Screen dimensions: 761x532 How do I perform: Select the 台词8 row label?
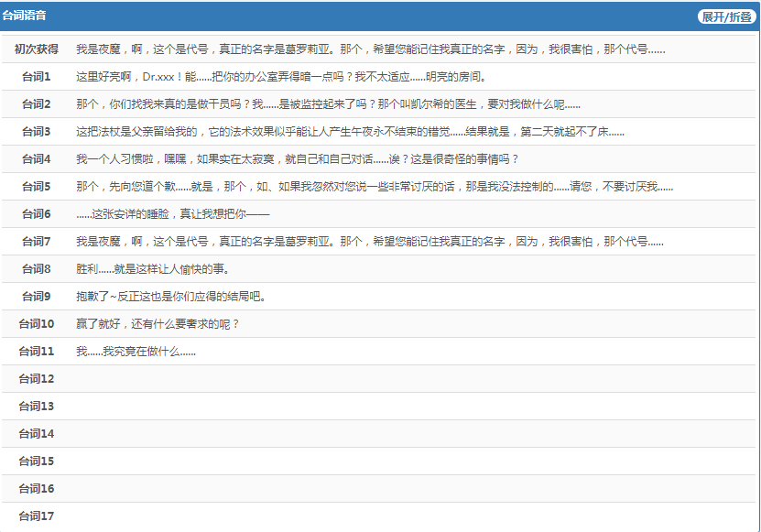pyautogui.click(x=37, y=269)
